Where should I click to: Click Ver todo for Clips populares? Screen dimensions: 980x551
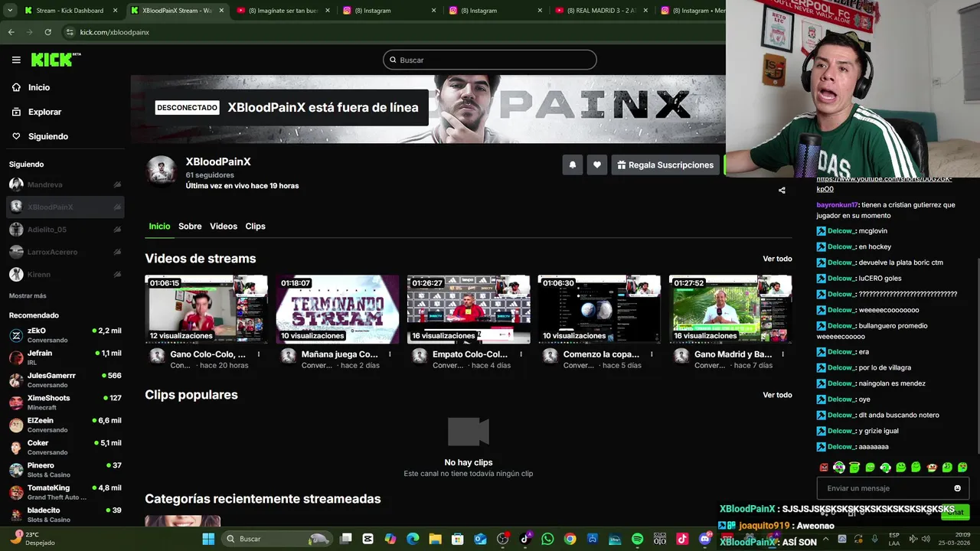coord(777,395)
